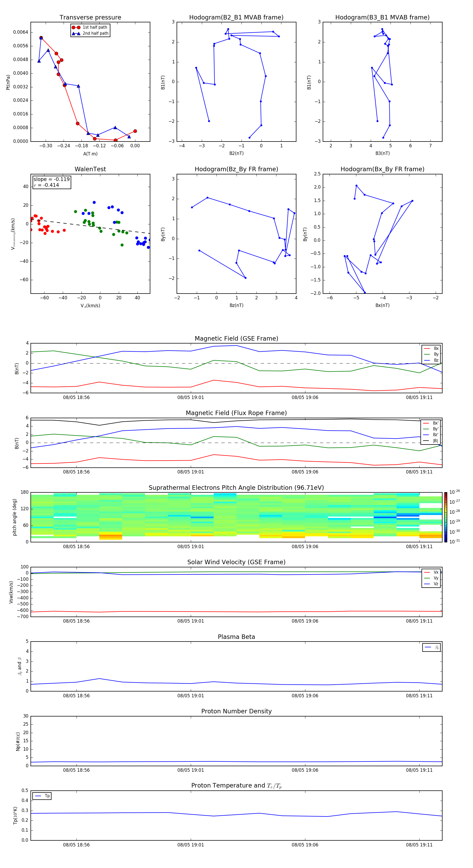Click '1st half path' legend entry
This screenshot has height=868, width=473.
click(90, 27)
